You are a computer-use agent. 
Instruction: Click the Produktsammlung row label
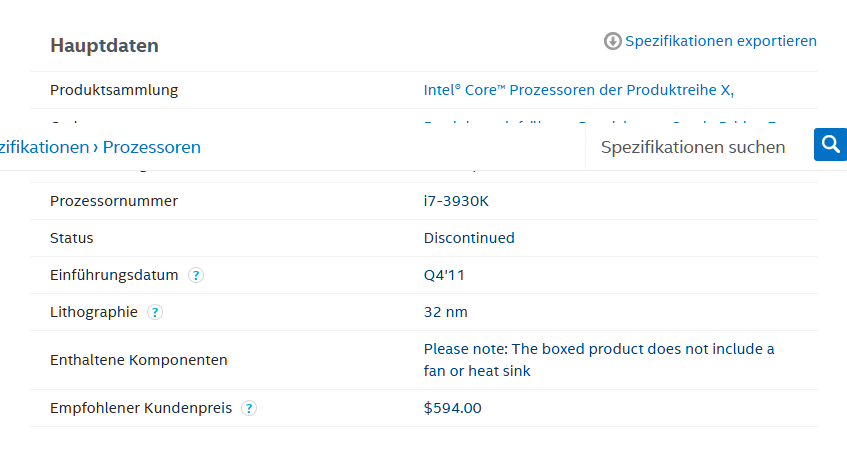coord(114,90)
